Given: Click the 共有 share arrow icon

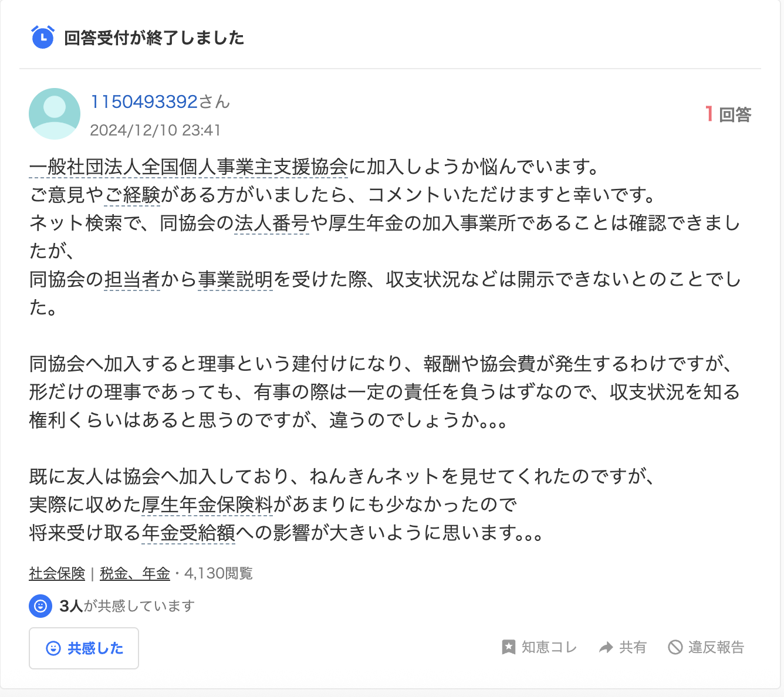Looking at the screenshot, I should [604, 647].
